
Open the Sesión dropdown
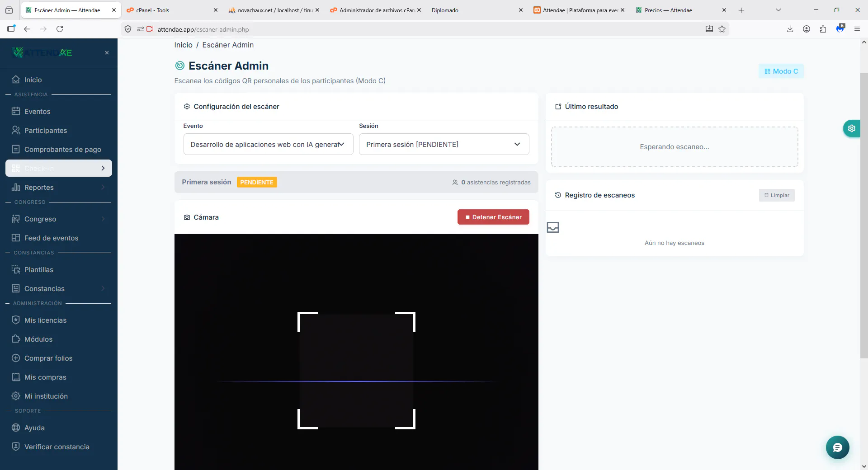coord(444,144)
